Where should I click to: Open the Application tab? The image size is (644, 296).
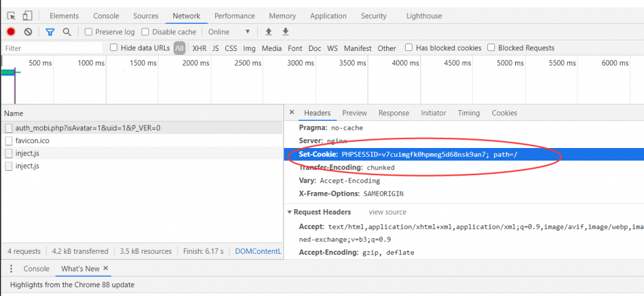point(328,16)
